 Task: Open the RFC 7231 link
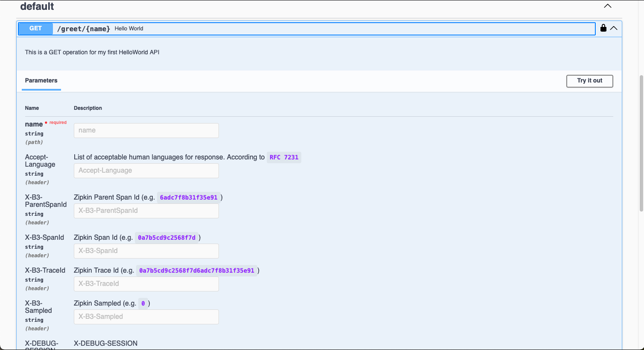click(x=283, y=157)
